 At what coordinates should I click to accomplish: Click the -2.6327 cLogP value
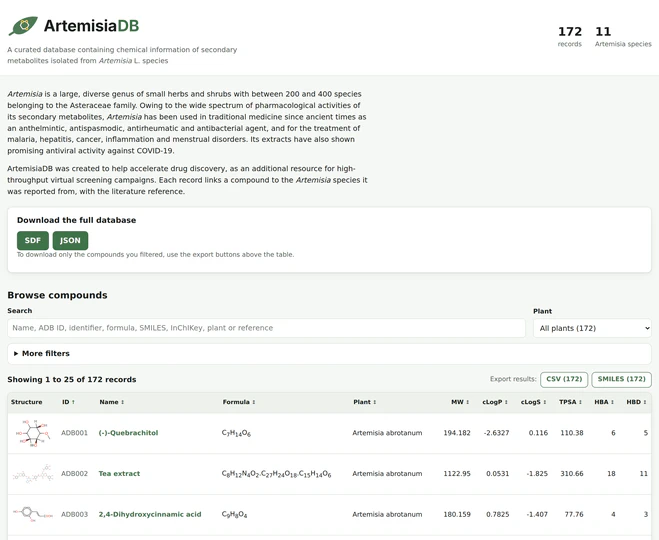point(496,433)
